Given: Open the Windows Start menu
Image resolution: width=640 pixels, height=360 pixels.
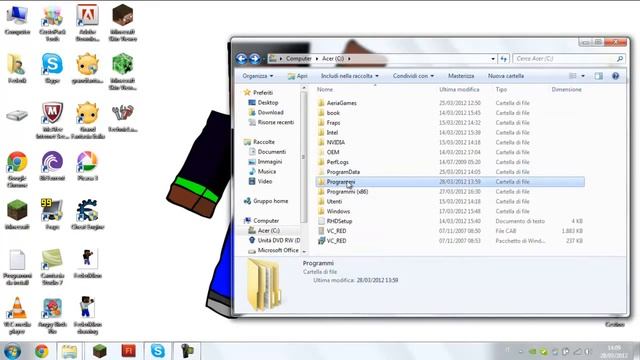Looking at the screenshot, I should [x=12, y=351].
